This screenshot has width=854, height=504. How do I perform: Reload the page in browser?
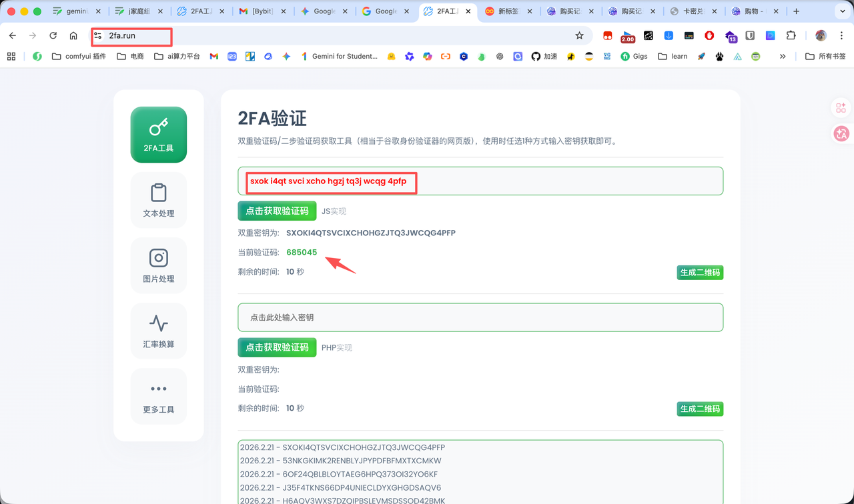pos(53,35)
